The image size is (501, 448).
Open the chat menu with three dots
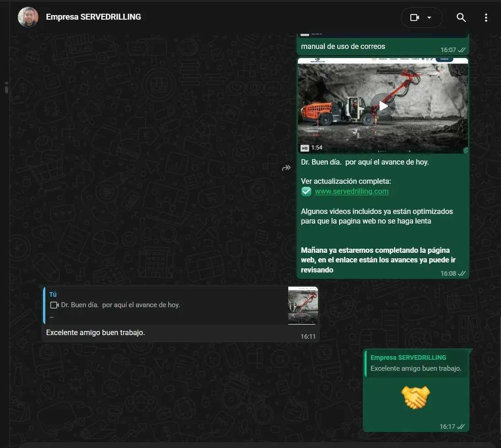pos(486,17)
